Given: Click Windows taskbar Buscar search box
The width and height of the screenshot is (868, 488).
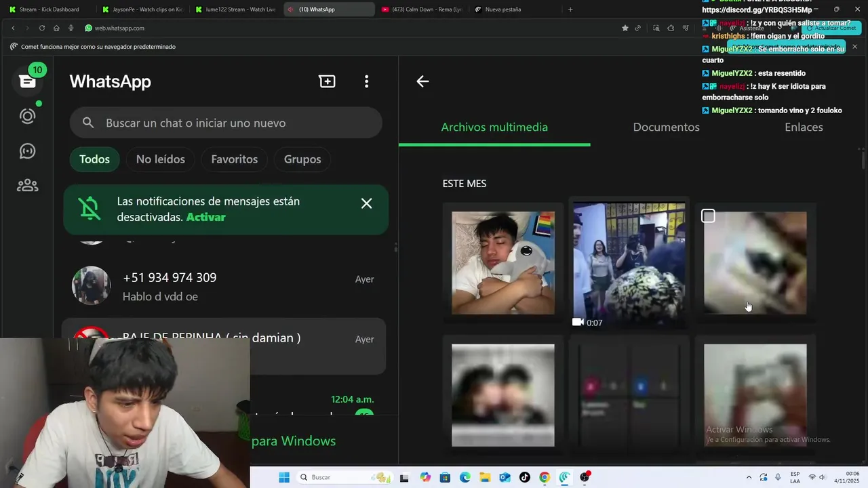Looking at the screenshot, I should click(x=344, y=477).
